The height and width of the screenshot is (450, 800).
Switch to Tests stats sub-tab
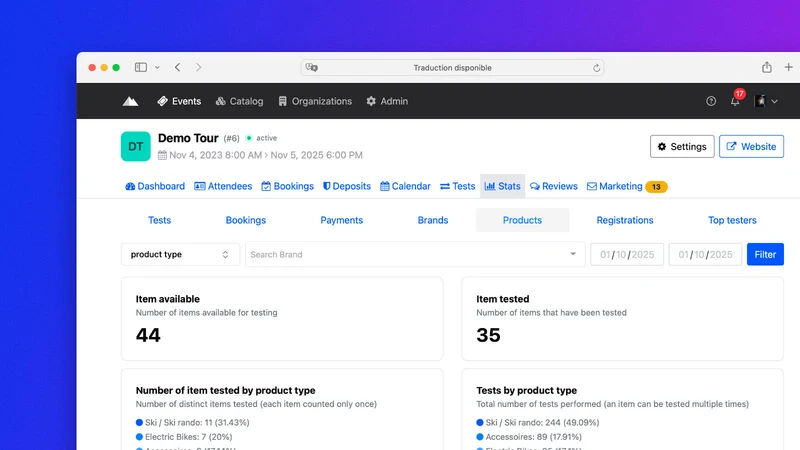coord(160,220)
